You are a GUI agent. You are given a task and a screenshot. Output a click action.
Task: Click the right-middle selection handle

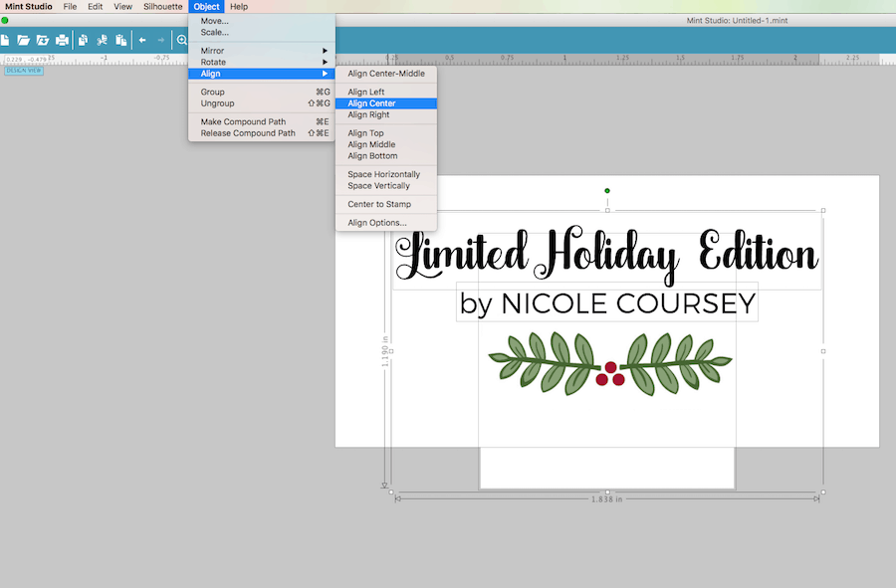click(823, 351)
